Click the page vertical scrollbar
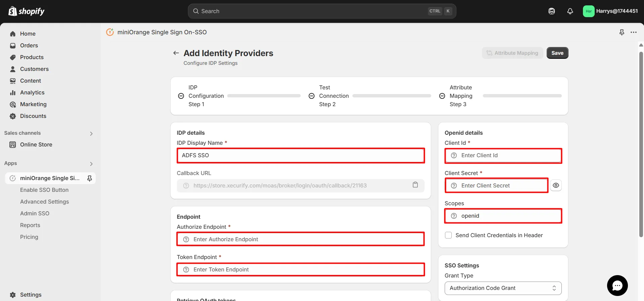Screen dimensions: 644x301 tap(641, 144)
